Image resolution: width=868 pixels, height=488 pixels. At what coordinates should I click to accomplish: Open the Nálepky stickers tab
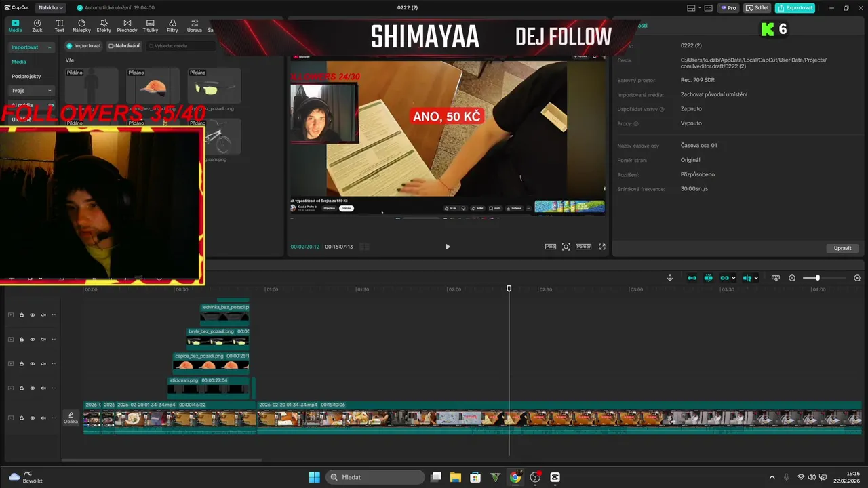tap(81, 26)
